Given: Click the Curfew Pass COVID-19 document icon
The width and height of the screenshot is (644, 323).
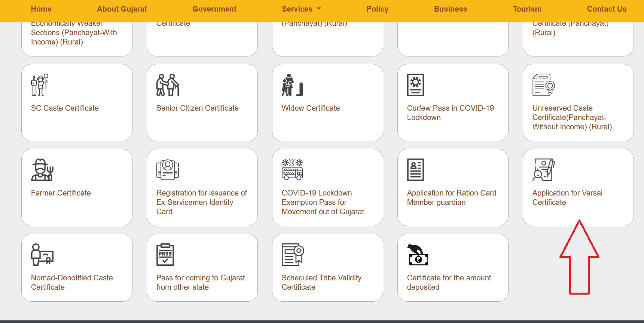Looking at the screenshot, I should [x=415, y=85].
